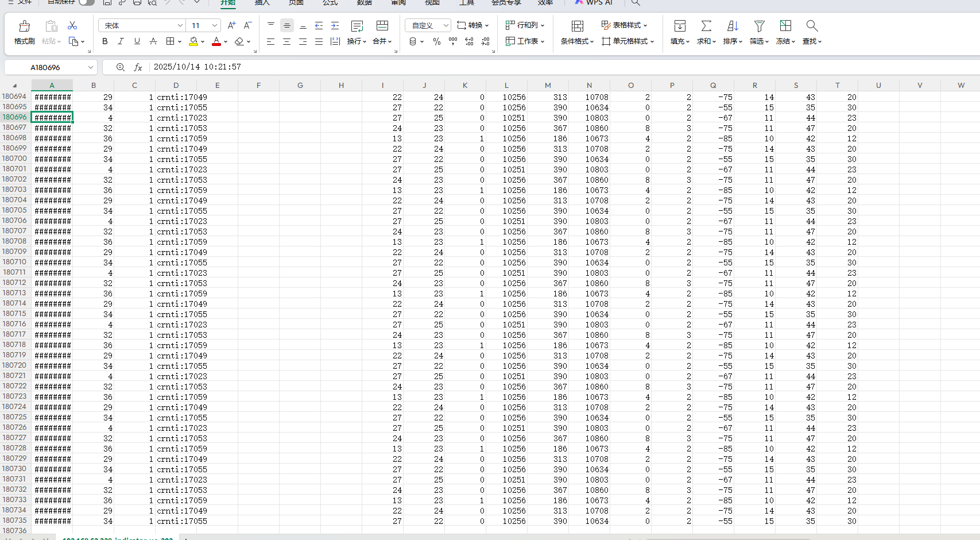Toggle the auto-save (自动保存) switch
The height and width of the screenshot is (540, 980).
point(86,2)
